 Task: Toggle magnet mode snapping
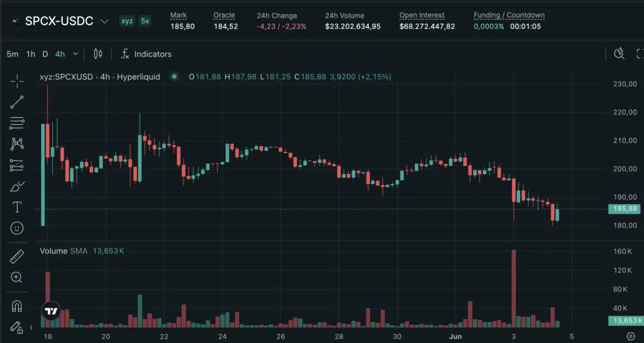click(17, 306)
